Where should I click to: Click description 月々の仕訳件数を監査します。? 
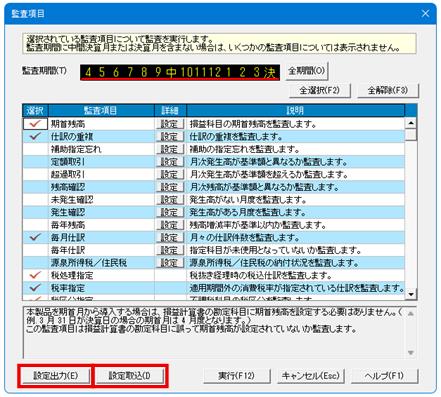click(245, 238)
